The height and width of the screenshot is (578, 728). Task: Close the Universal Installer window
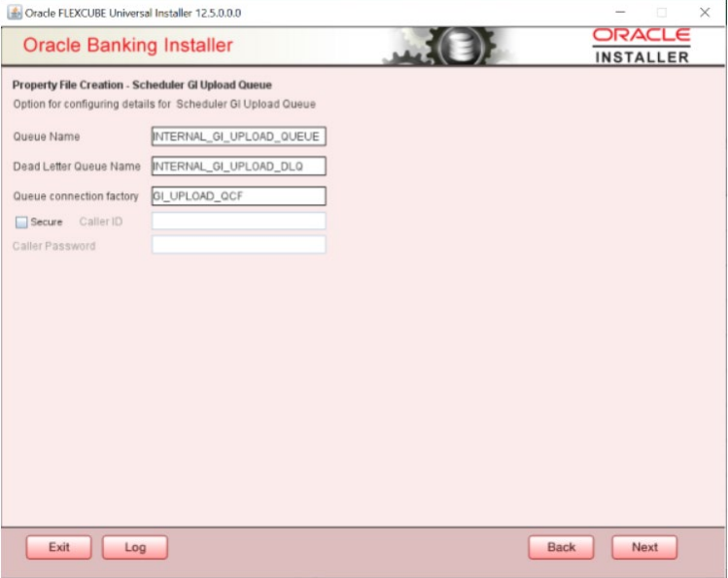click(x=705, y=13)
